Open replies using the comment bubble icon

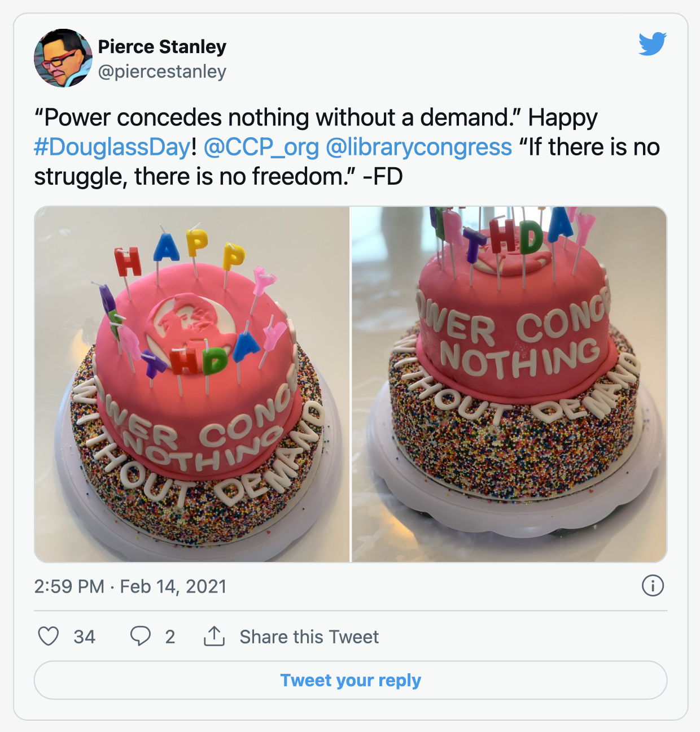140,637
